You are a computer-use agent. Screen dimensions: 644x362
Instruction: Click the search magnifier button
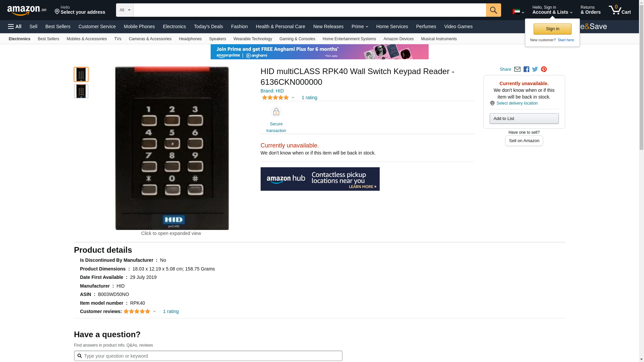point(493,10)
